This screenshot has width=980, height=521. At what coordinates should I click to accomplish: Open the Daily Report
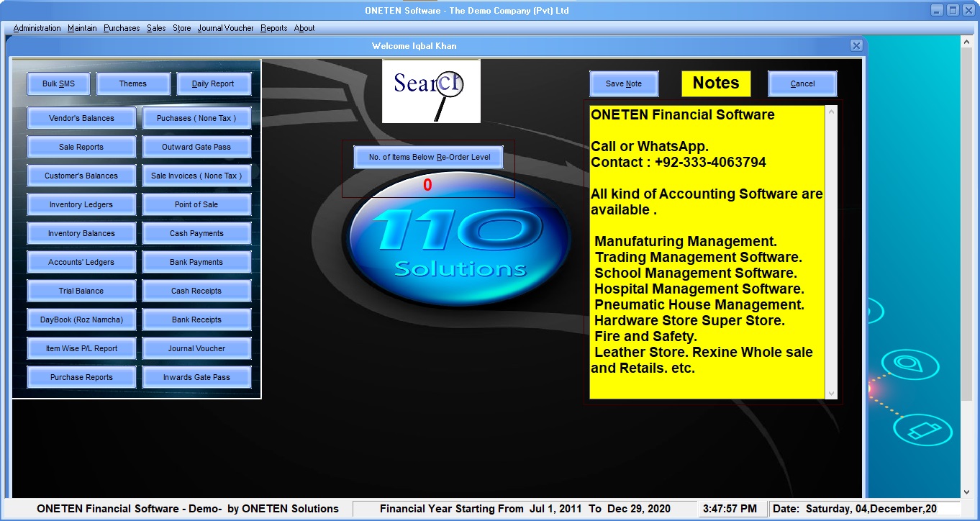pos(213,83)
